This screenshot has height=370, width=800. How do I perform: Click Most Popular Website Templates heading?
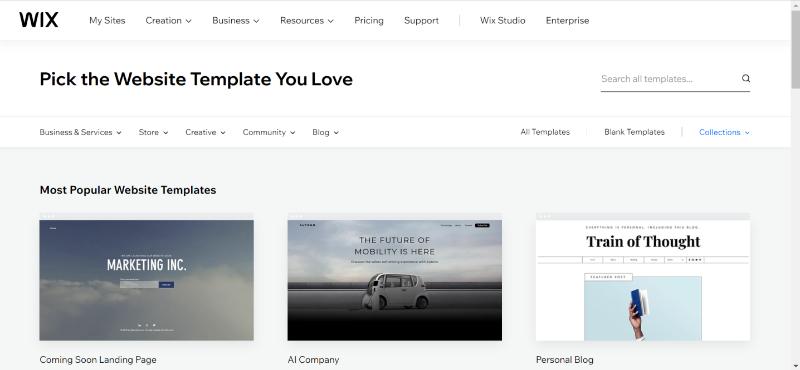[128, 190]
